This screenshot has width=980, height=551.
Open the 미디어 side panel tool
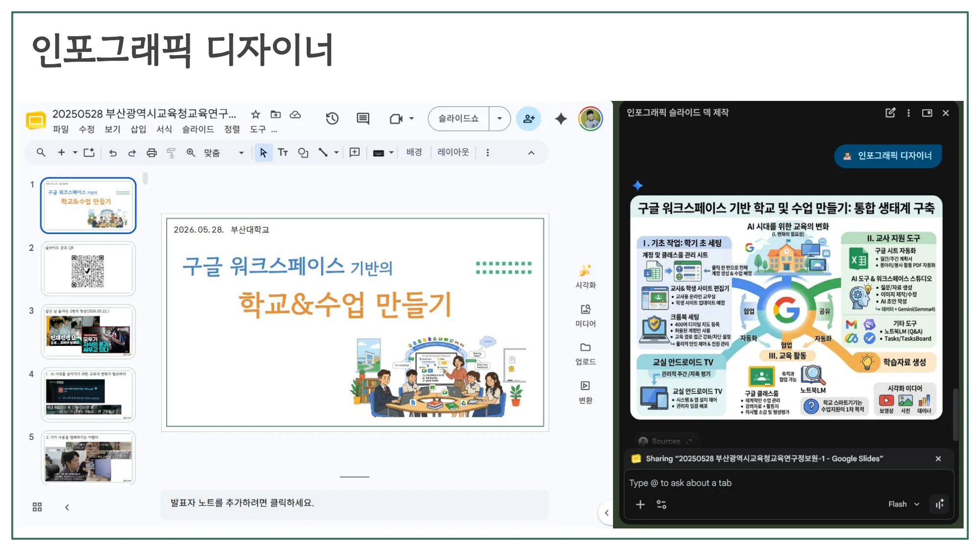586,315
